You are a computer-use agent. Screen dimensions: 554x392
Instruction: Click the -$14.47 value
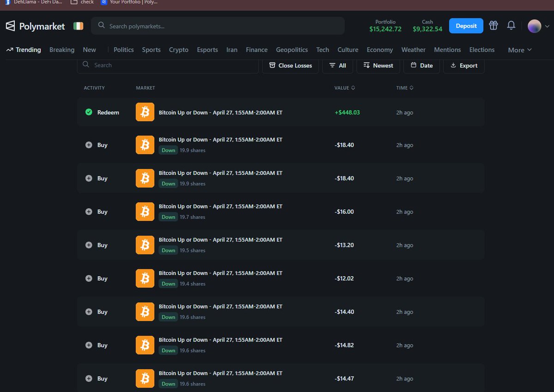coord(344,378)
